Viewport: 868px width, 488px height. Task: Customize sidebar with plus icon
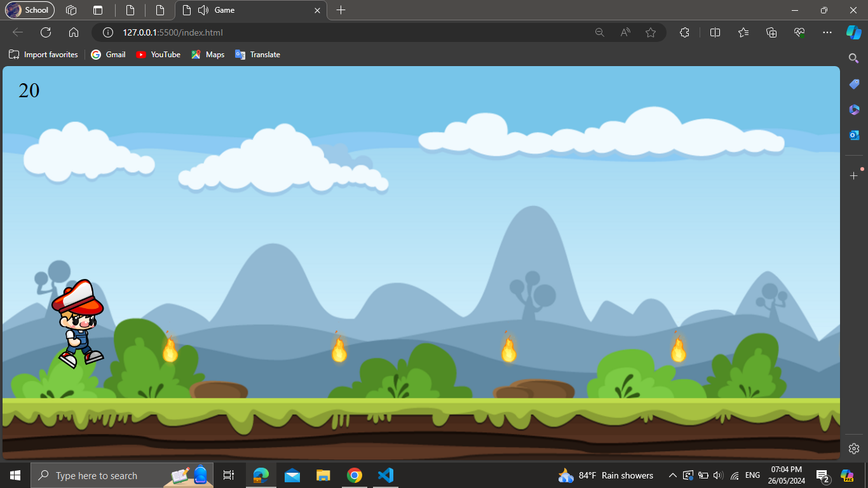pos(854,175)
